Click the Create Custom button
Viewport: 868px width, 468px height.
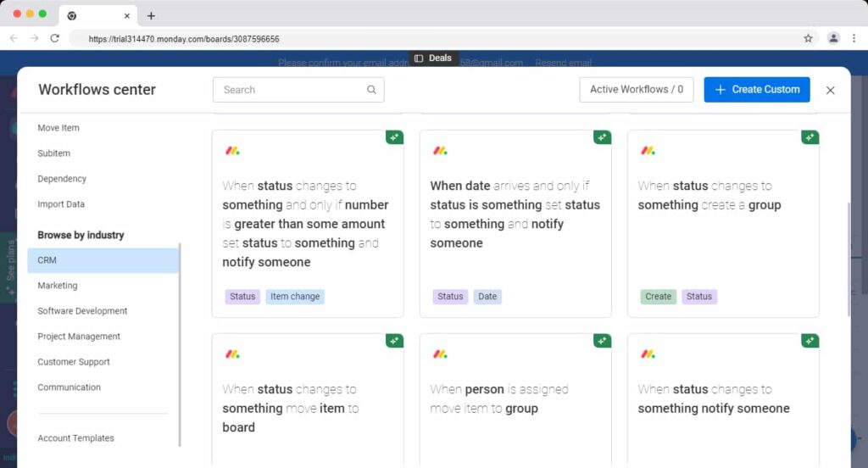click(756, 90)
